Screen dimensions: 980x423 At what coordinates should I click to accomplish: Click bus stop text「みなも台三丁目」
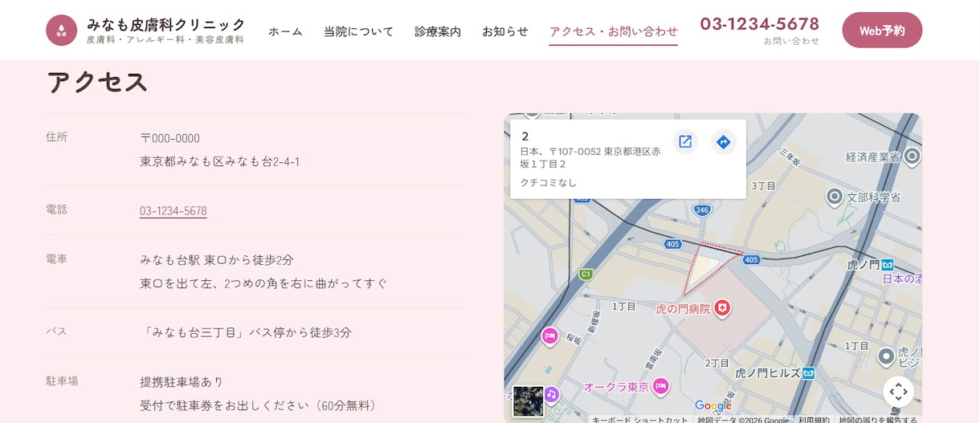point(193,332)
